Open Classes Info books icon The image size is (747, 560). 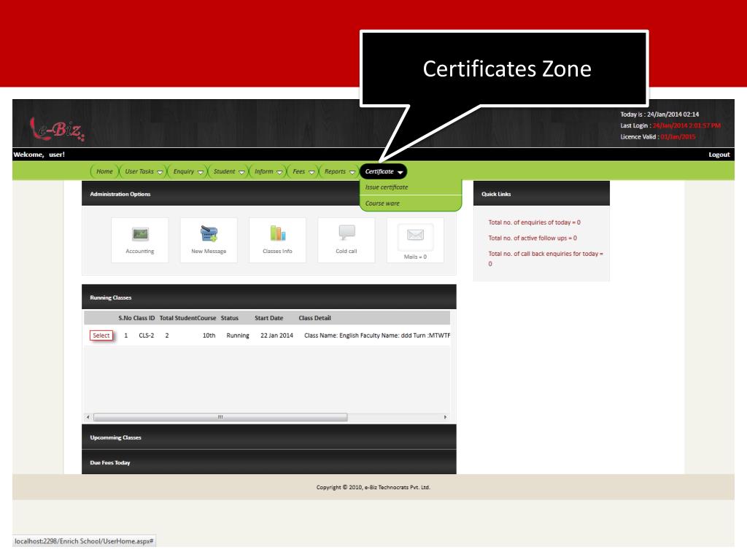tap(278, 233)
